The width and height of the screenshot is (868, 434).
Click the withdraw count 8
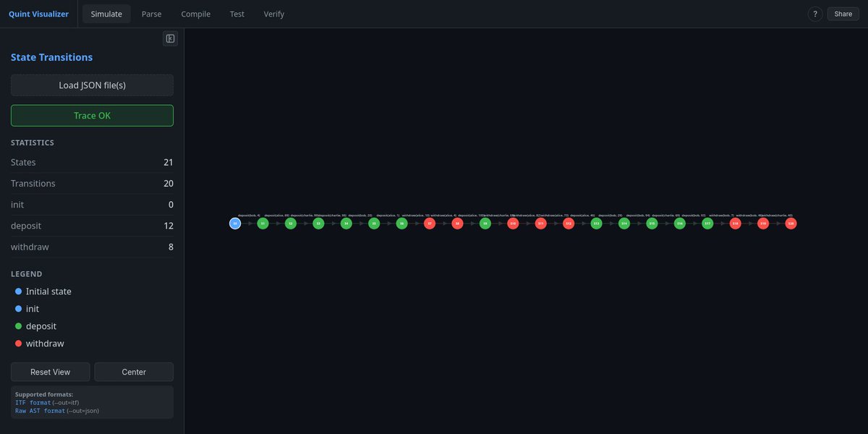click(170, 247)
